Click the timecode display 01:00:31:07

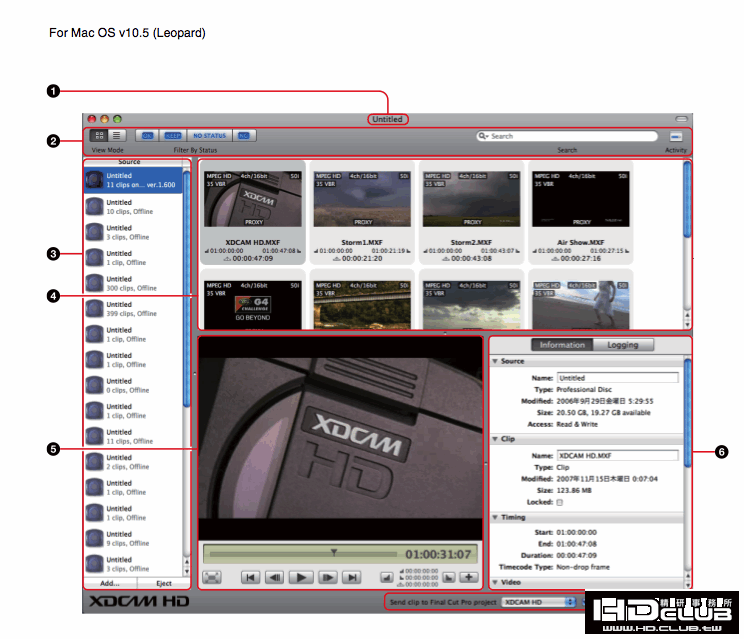pyautogui.click(x=438, y=554)
